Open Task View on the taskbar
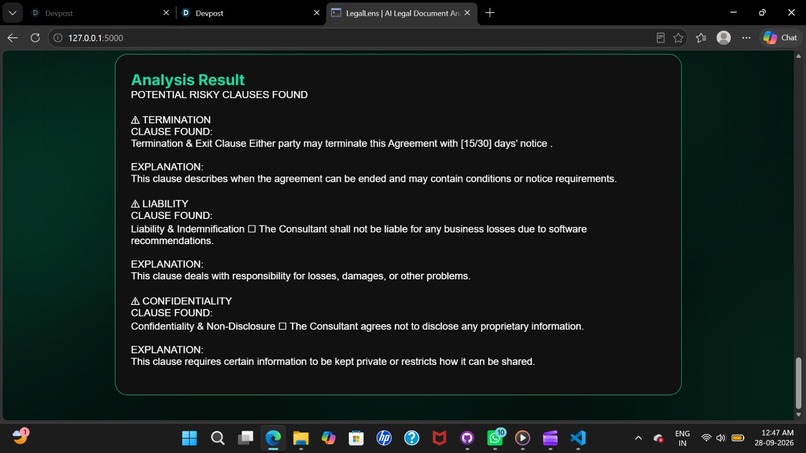Image resolution: width=806 pixels, height=453 pixels. pos(245,438)
